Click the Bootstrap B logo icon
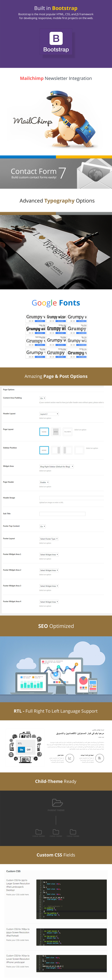Viewport: 112px width, 980px height. pos(56,38)
